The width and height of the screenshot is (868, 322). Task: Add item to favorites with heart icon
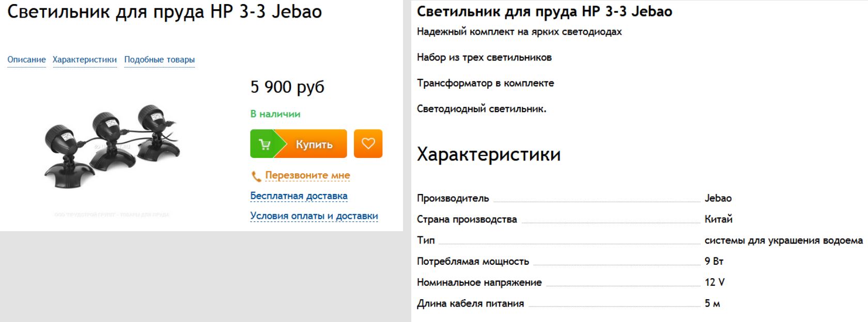click(x=368, y=143)
